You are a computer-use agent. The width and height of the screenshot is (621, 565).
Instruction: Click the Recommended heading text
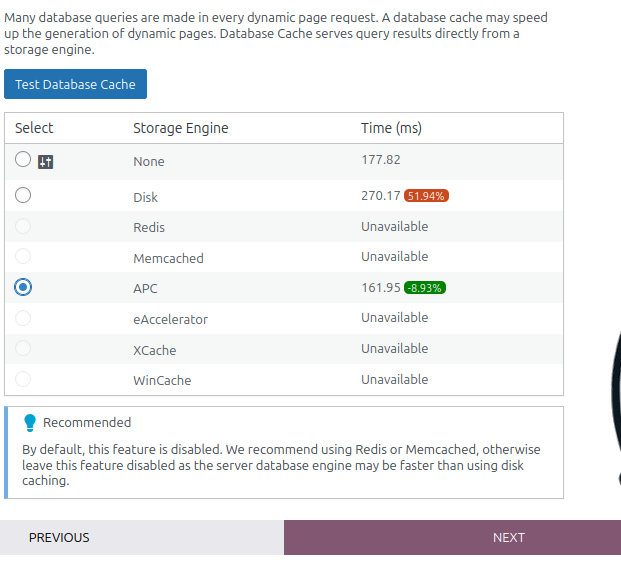pos(87,422)
